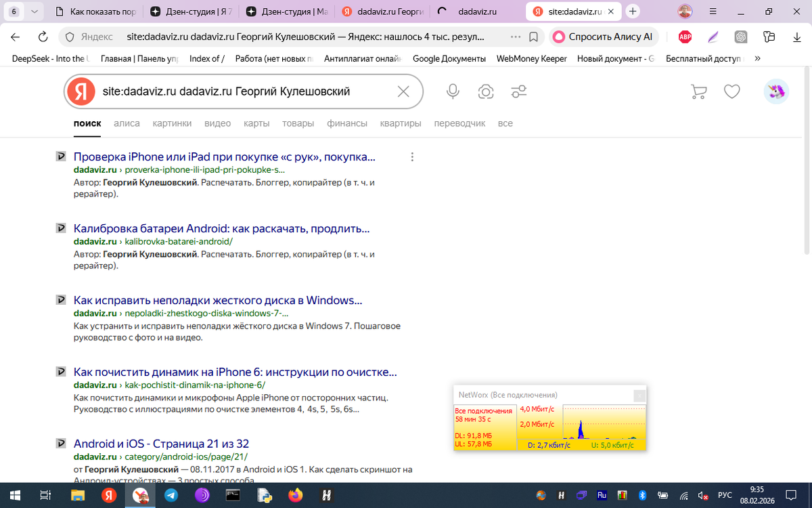Open result 'Калибровка батареи Android'

(221, 229)
